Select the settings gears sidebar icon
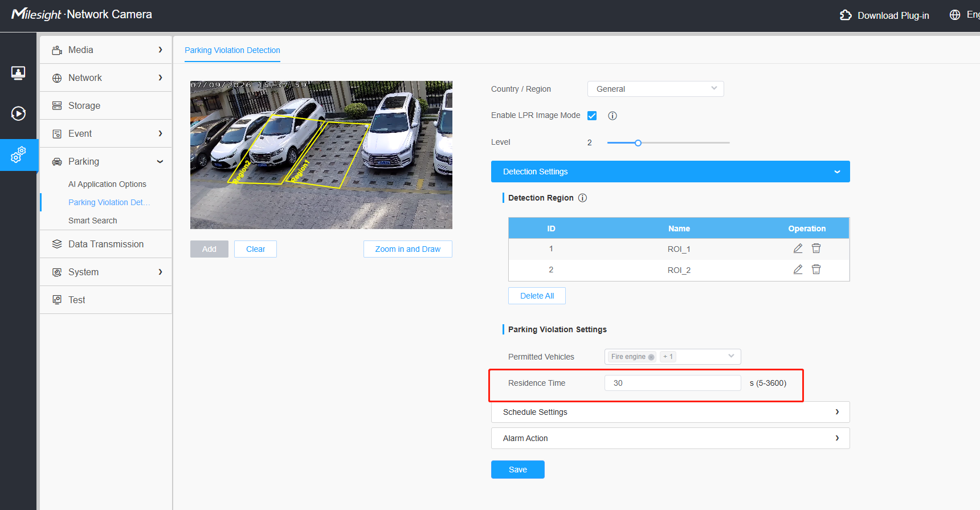 coord(18,154)
